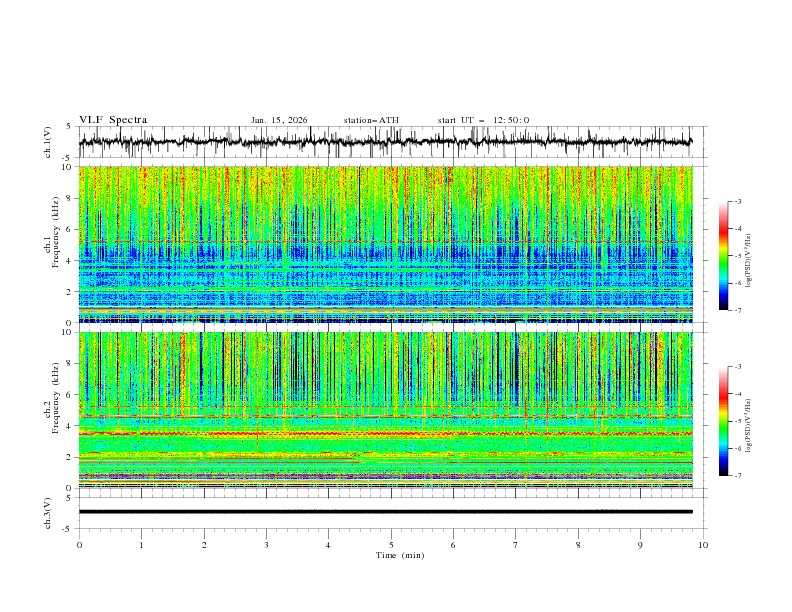Click time axis tick label "1"

coord(141,545)
